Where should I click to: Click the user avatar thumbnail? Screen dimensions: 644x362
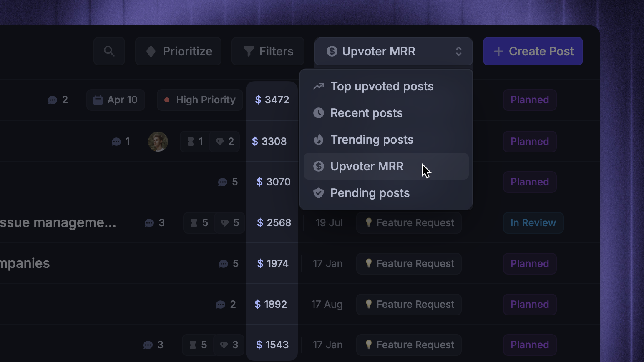coord(158,142)
